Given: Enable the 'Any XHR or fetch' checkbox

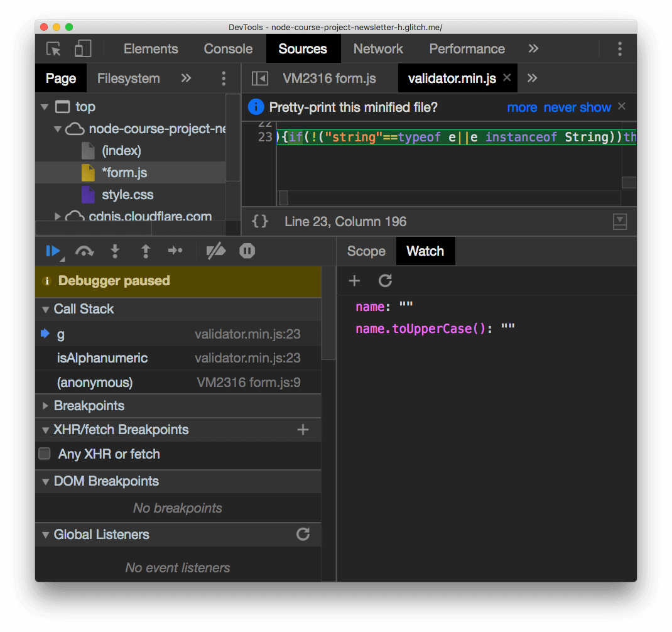Looking at the screenshot, I should (x=45, y=454).
